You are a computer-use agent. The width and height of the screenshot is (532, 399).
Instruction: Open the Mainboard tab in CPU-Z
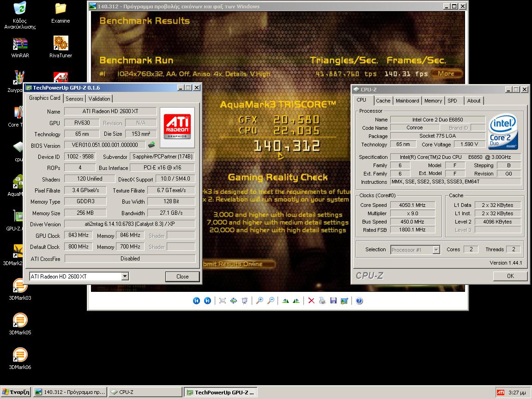pyautogui.click(x=407, y=101)
